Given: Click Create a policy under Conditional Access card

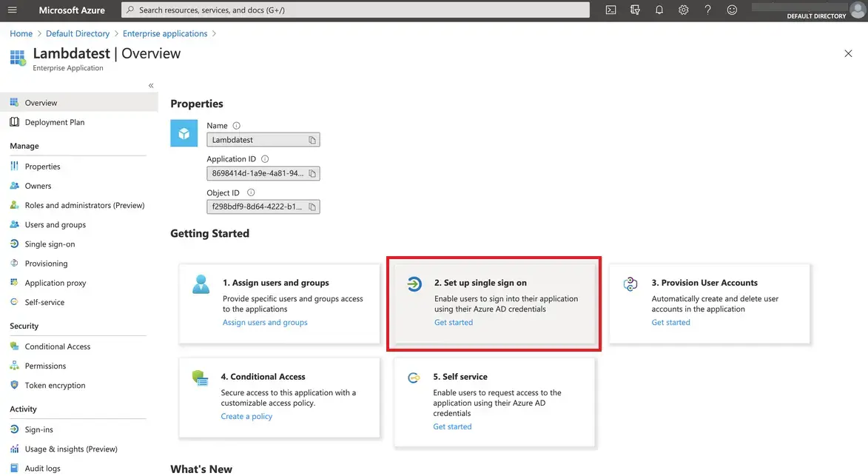Looking at the screenshot, I should click(x=246, y=416).
